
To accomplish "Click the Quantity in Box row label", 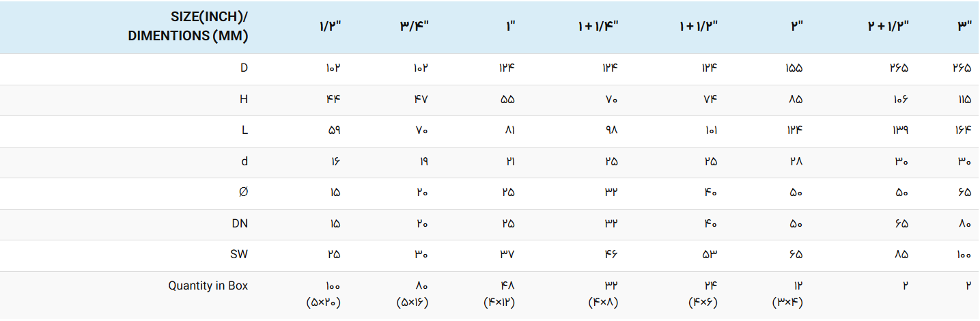I will point(208,286).
